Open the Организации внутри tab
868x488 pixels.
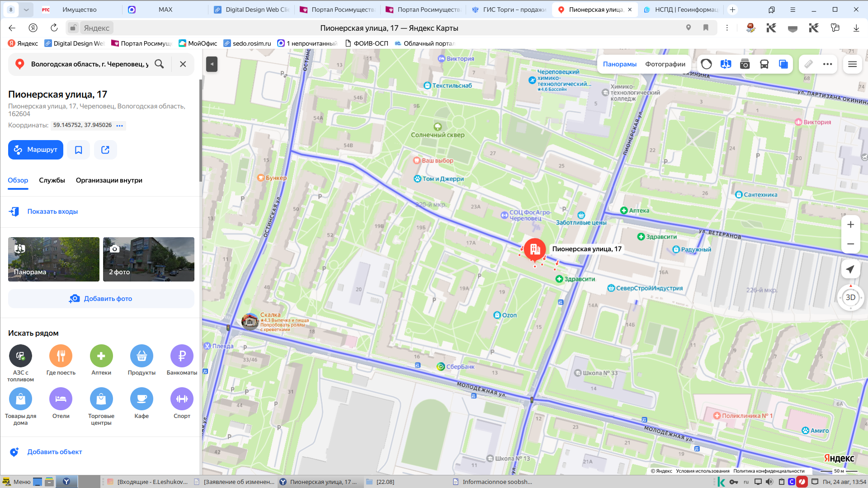pyautogui.click(x=109, y=180)
